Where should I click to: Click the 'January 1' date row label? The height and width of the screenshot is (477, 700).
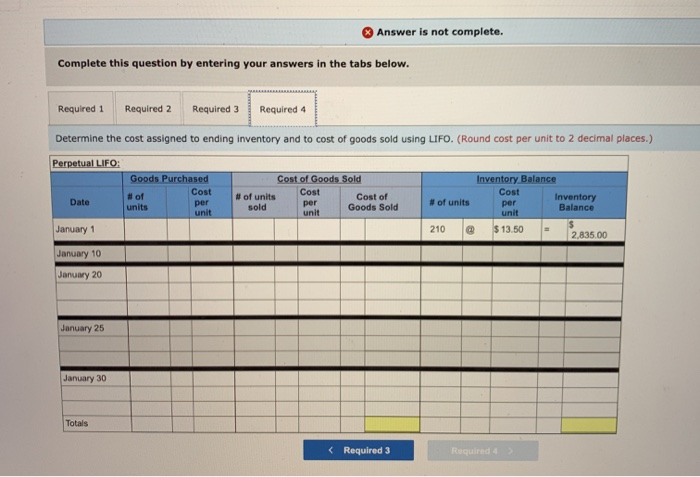(75, 229)
